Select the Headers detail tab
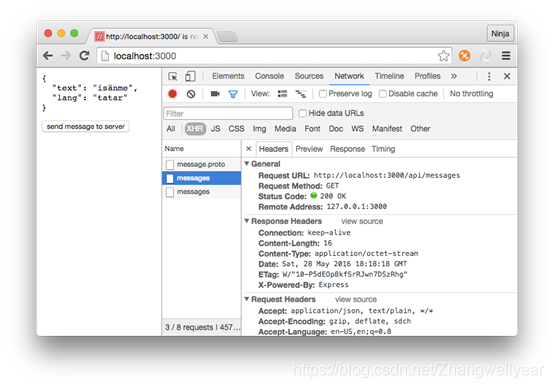Viewport: 554px width, 388px height. coord(273,149)
